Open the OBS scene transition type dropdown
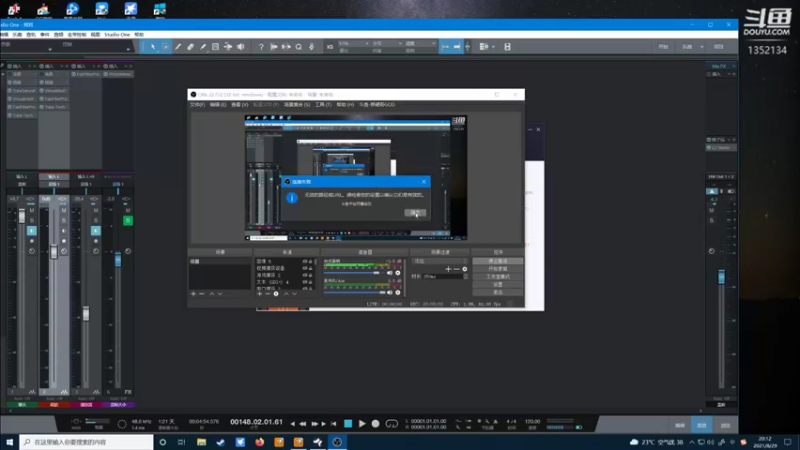The width and height of the screenshot is (800, 450). click(440, 261)
